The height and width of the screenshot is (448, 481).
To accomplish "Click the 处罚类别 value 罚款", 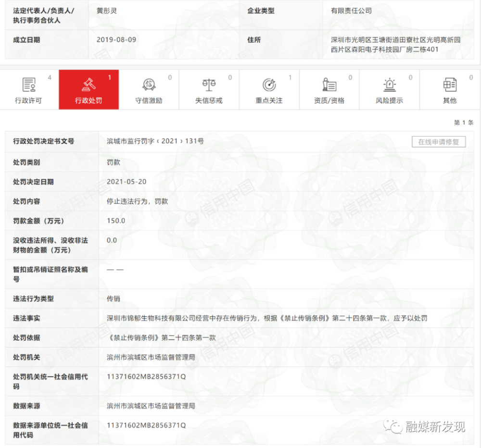I will point(114,162).
